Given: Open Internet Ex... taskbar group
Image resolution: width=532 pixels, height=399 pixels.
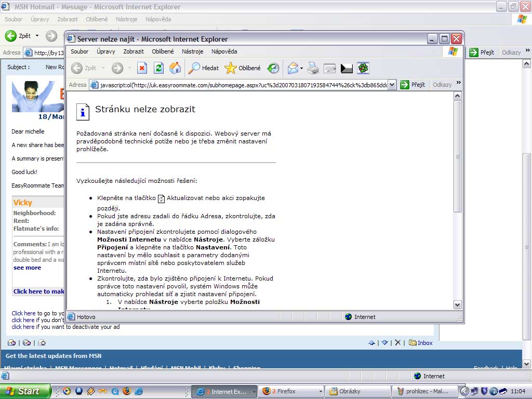Looking at the screenshot, I should pyautogui.click(x=225, y=391).
